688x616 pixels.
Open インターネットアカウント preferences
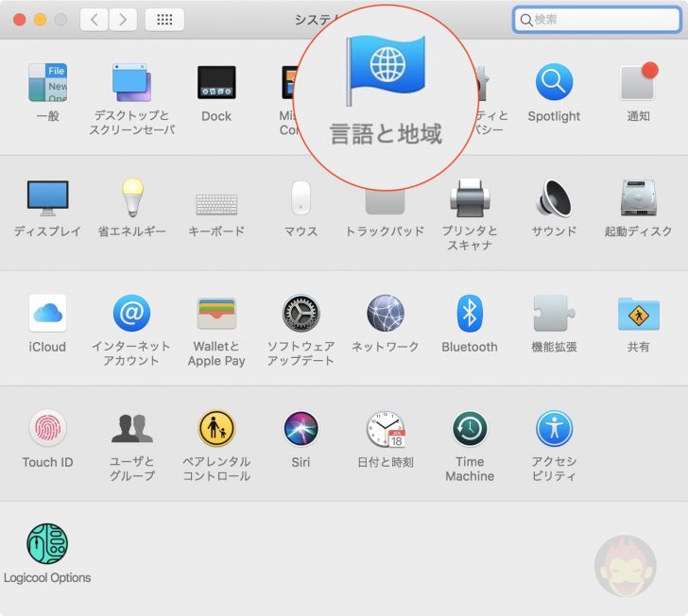(131, 314)
